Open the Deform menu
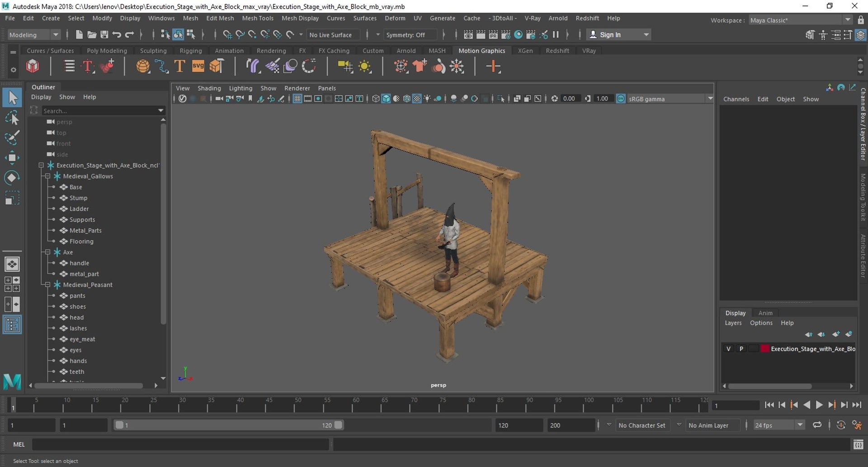Screen dimensions: 868x467 point(395,18)
